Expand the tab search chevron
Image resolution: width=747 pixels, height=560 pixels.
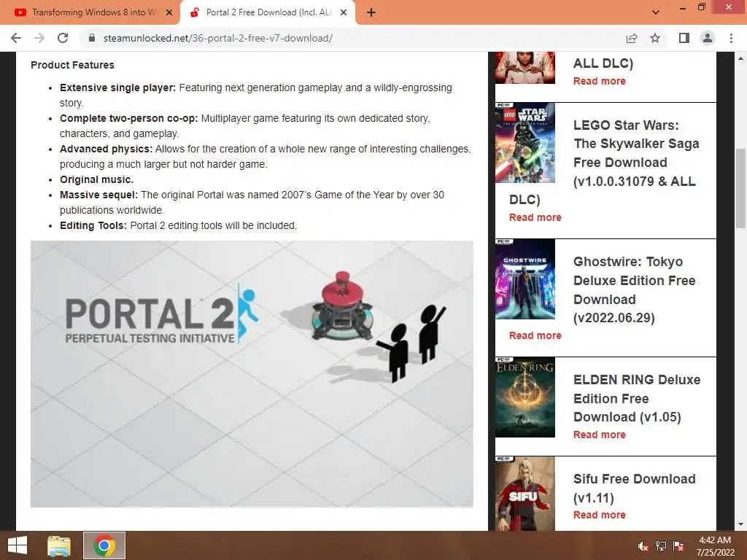[x=656, y=12]
